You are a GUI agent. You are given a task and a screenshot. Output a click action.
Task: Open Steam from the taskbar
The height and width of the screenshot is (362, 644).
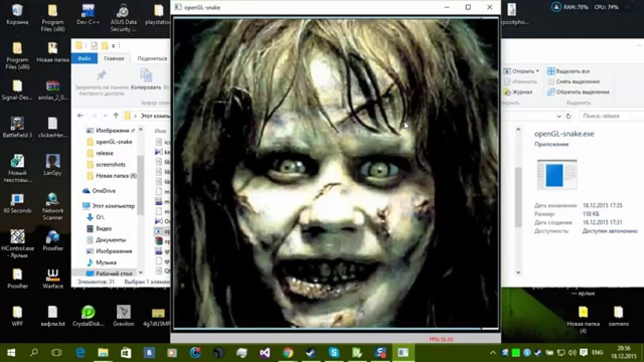(x=311, y=352)
